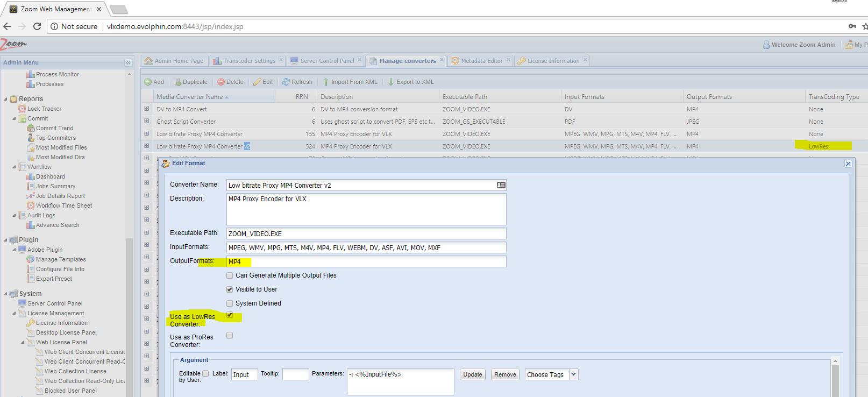The image size is (868, 397).
Task: Click the Export to XML icon
Action: point(391,82)
